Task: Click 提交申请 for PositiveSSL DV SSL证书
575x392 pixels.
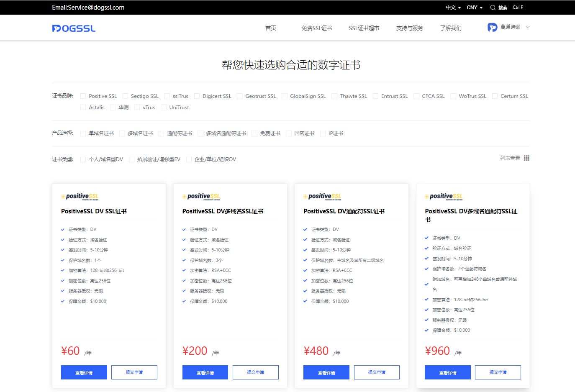Action: click(x=134, y=372)
